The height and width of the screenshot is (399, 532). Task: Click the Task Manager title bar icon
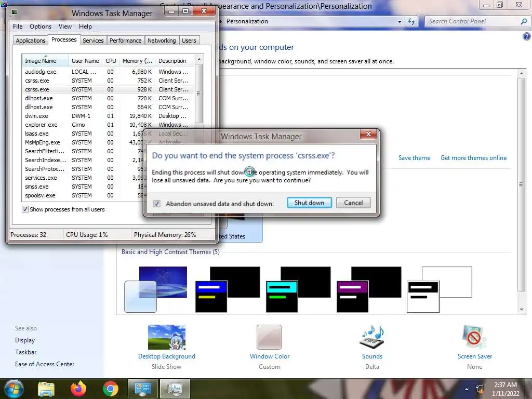(14, 13)
